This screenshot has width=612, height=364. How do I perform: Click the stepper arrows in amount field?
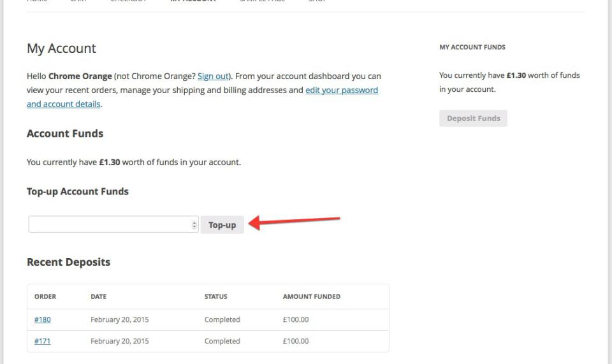(194, 225)
